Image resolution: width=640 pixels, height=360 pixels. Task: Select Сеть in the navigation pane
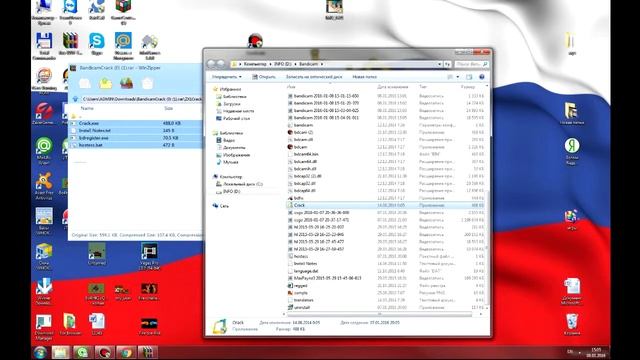click(x=224, y=206)
